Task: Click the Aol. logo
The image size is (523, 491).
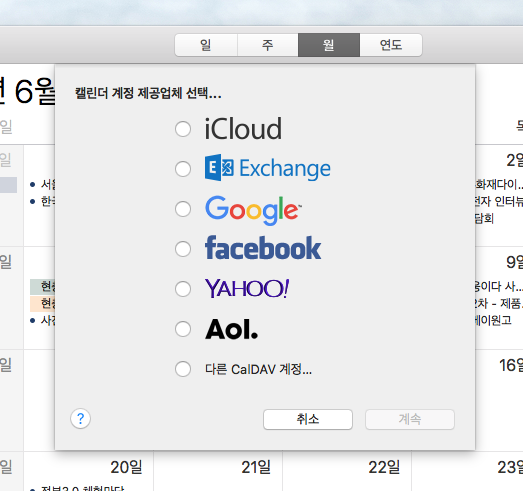Action: (231, 329)
